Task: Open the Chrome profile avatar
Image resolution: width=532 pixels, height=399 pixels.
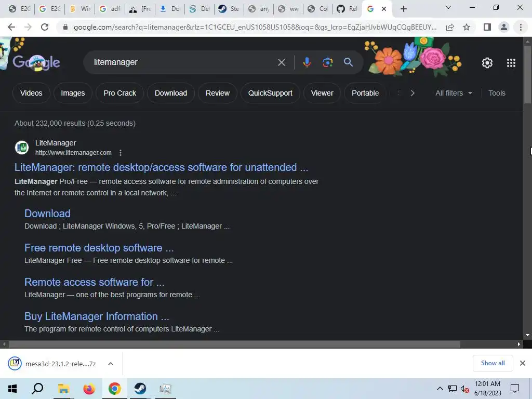Action: pos(504,27)
